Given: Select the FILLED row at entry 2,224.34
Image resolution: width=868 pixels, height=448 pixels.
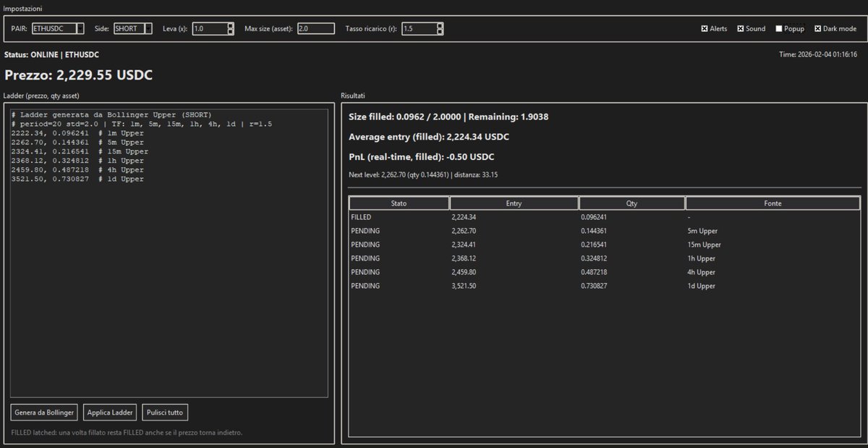Looking at the screenshot, I should (506, 216).
